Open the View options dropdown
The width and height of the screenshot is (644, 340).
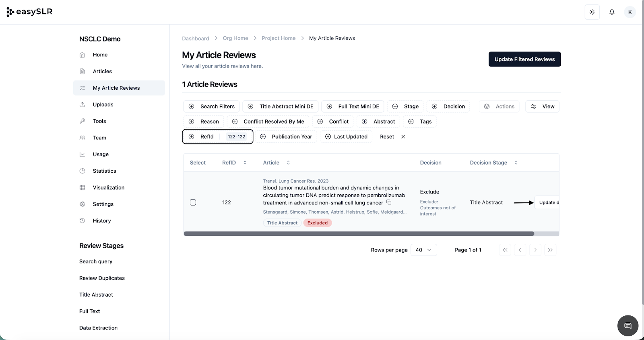(x=542, y=107)
